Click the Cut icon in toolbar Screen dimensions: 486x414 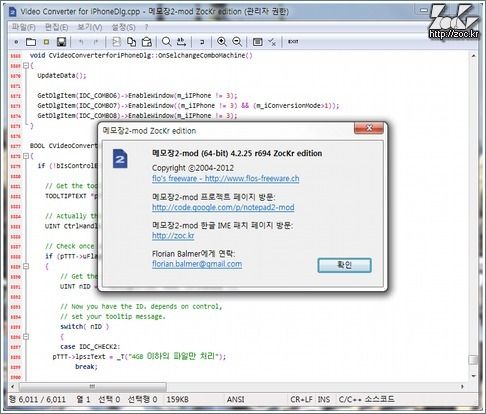click(x=116, y=42)
